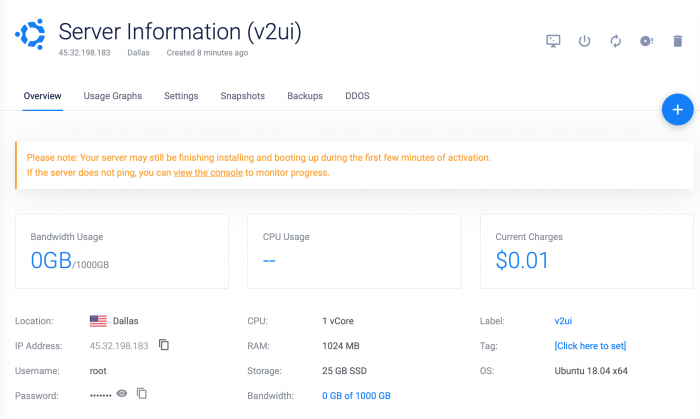Image resolution: width=700 pixels, height=419 pixels.
Task: Click the power stop server icon
Action: 585,41
